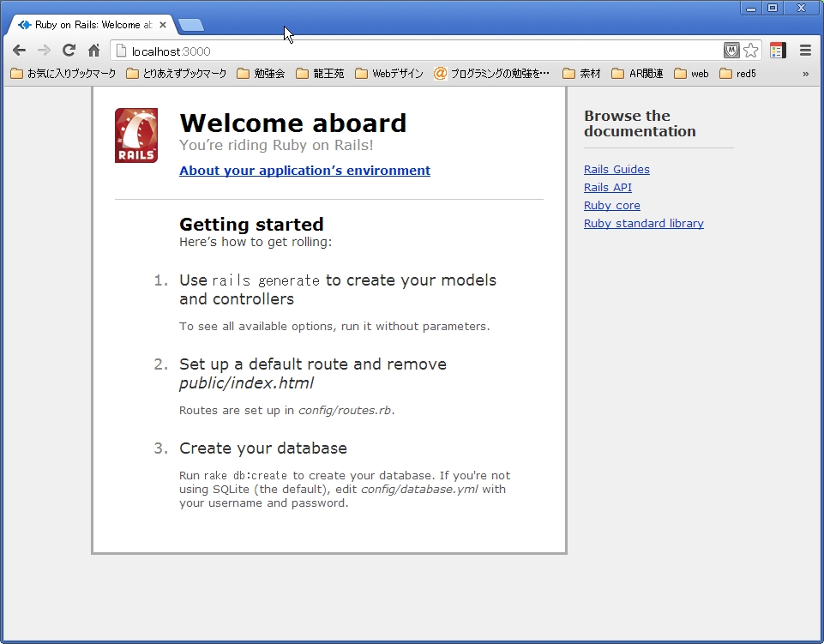Click the Browse the documentation heading

[x=640, y=123]
